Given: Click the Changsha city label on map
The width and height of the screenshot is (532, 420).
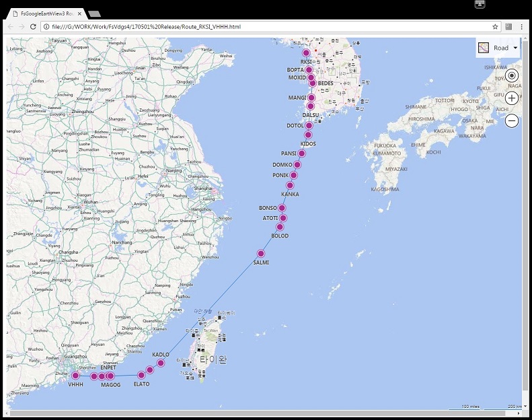Looking at the screenshot, I should tap(68, 252).
